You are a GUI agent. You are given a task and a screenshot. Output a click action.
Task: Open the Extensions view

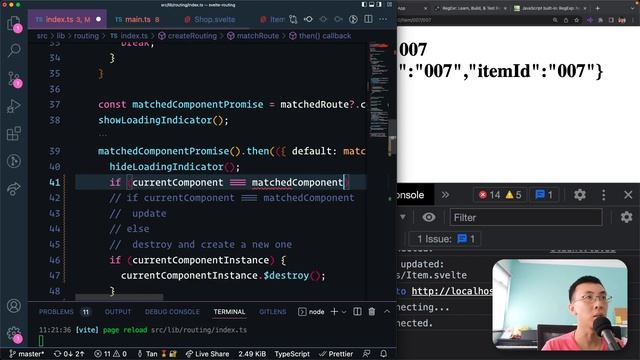click(14, 133)
